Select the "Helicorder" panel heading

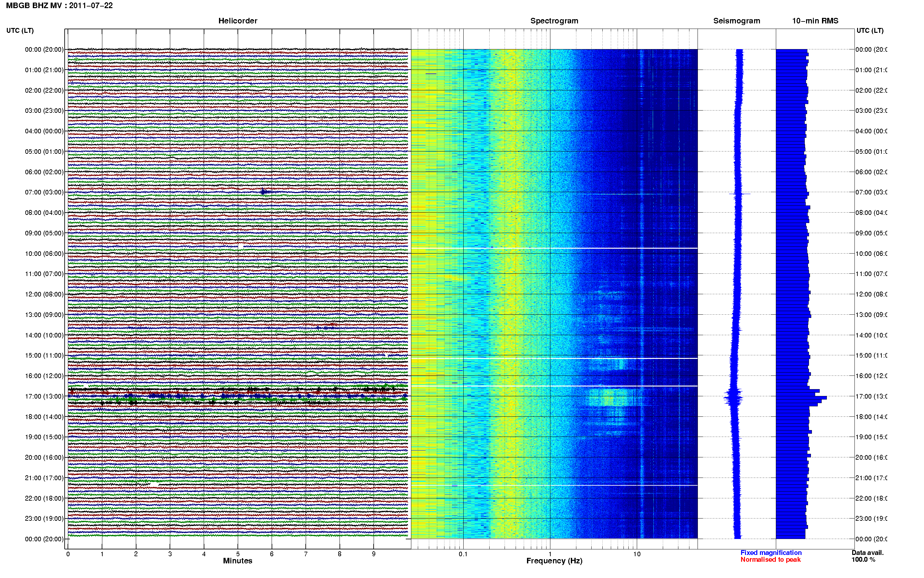237,21
